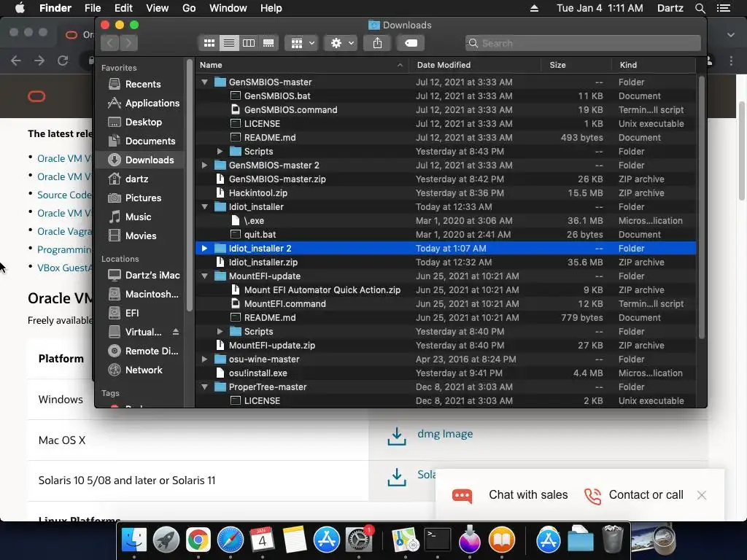Sort by the Date Modified column
This screenshot has width=747, height=560.
point(474,65)
